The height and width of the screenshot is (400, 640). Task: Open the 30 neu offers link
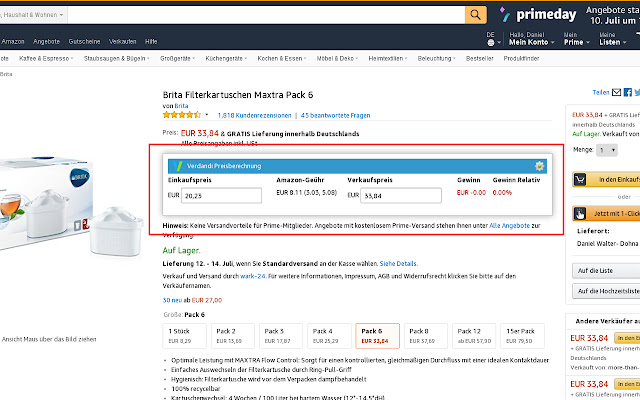tap(172, 300)
